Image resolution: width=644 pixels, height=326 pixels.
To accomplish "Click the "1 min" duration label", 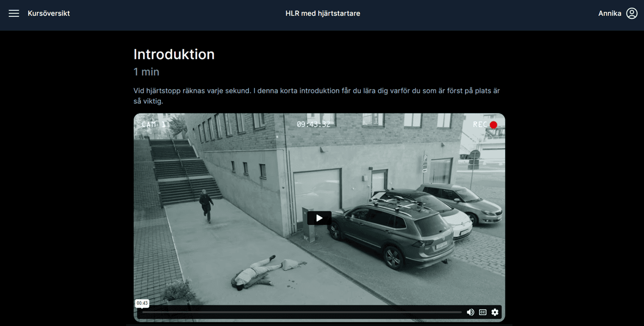I will (146, 72).
